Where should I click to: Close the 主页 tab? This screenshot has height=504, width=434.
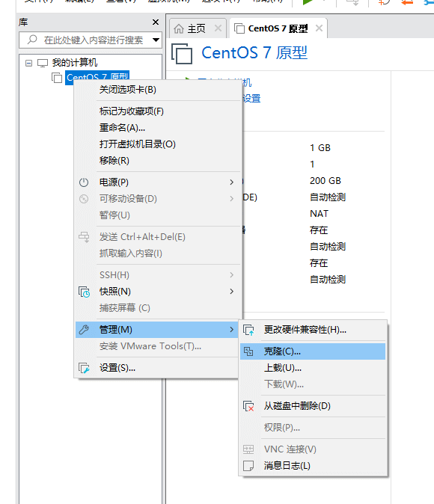(218, 28)
